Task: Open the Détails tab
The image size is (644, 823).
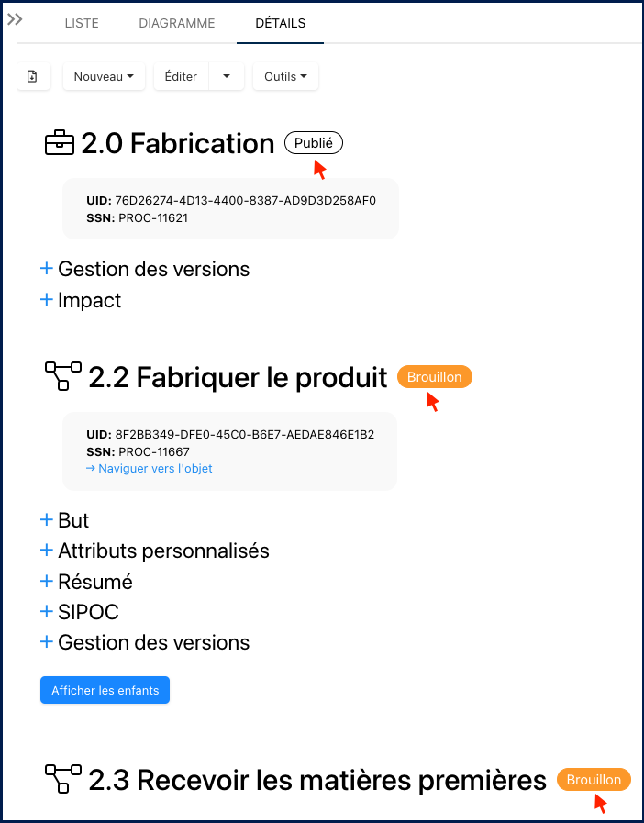Action: 280,23
